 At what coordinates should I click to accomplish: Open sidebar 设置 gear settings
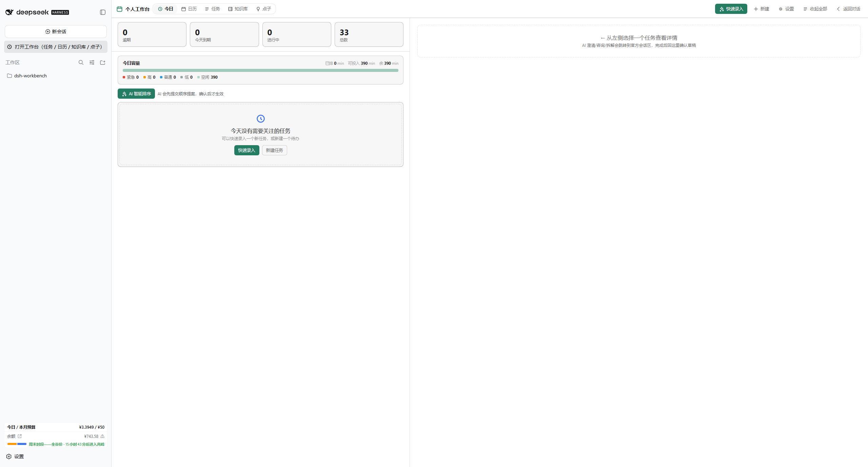pos(15,456)
